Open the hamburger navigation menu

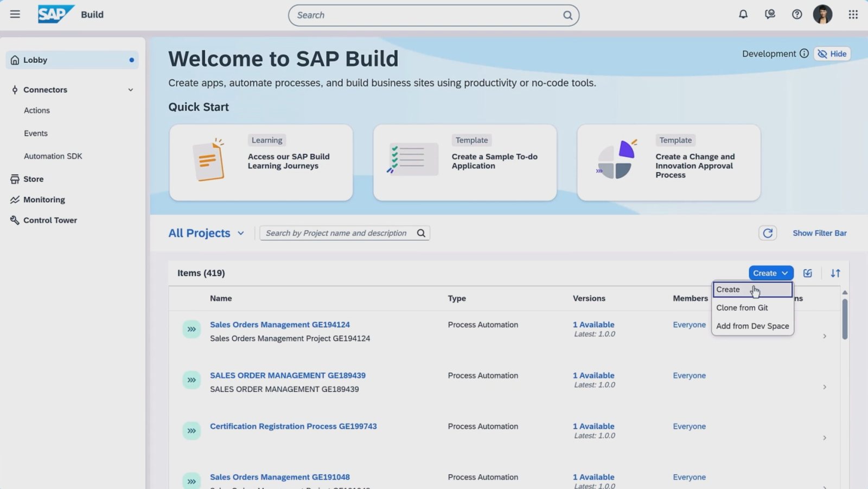[15, 14]
